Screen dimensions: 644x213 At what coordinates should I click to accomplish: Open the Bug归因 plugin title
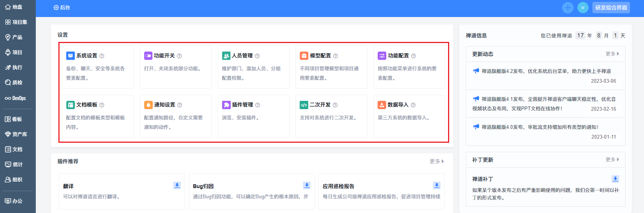point(203,186)
